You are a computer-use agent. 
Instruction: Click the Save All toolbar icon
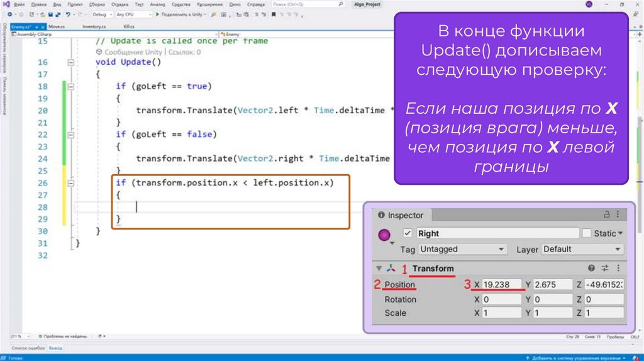pos(56,14)
